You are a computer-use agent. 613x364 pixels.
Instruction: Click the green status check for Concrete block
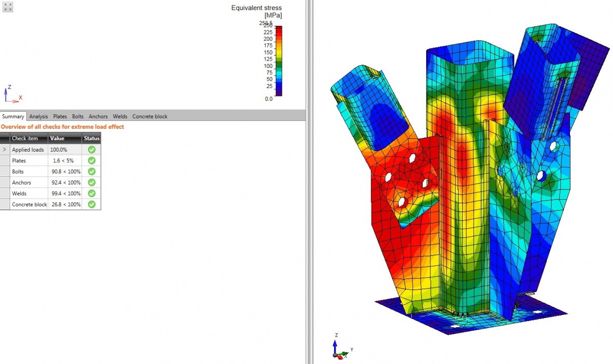pyautogui.click(x=92, y=205)
